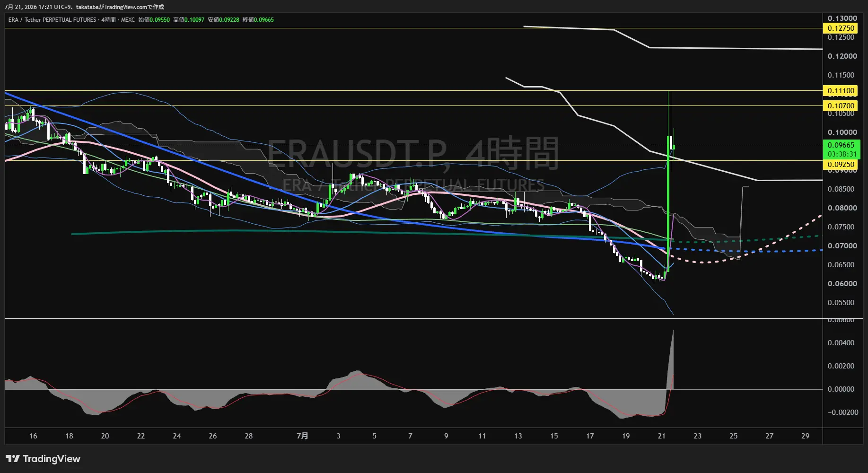Click date 13 on the time axis

click(x=518, y=436)
